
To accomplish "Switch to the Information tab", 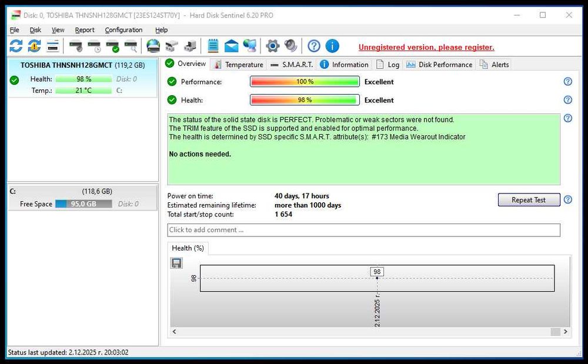I will pyautogui.click(x=344, y=65).
